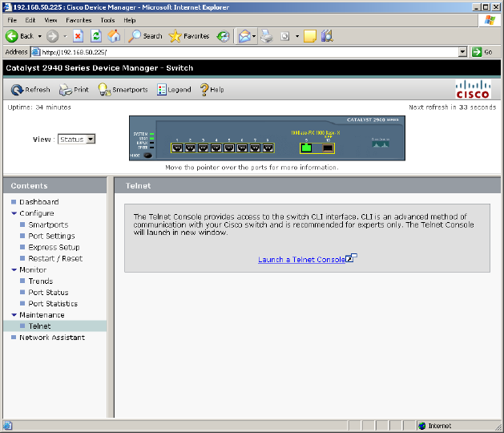Click Print in Device Manager toolbar

74,90
